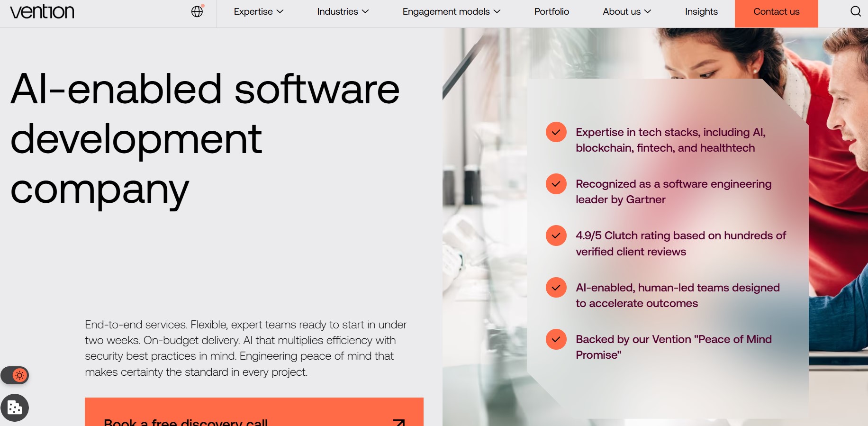The width and height of the screenshot is (868, 426).
Task: Click the checkmark beside tech stacks expertise
Action: pos(556,132)
